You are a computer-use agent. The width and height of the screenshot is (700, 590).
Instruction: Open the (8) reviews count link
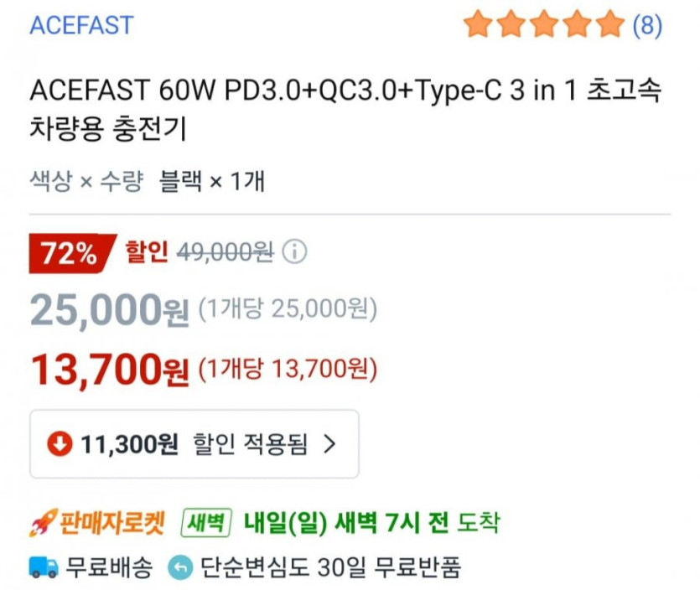(646, 25)
